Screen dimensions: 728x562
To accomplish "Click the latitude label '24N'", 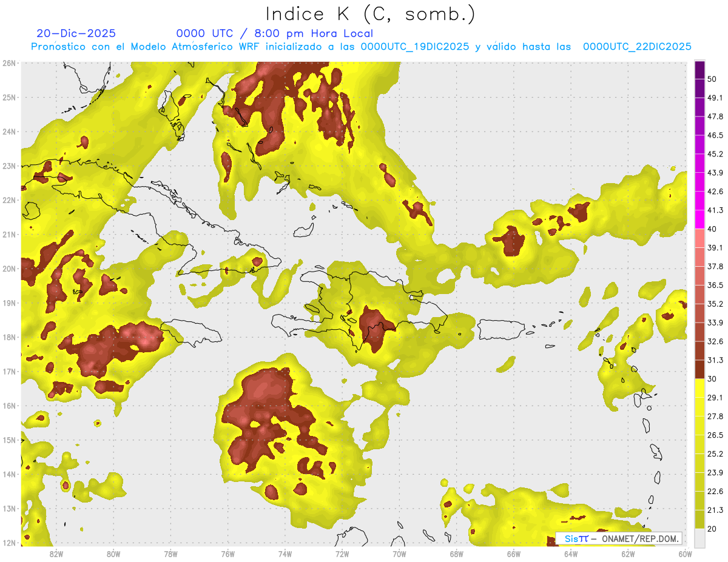I will click(x=9, y=132).
